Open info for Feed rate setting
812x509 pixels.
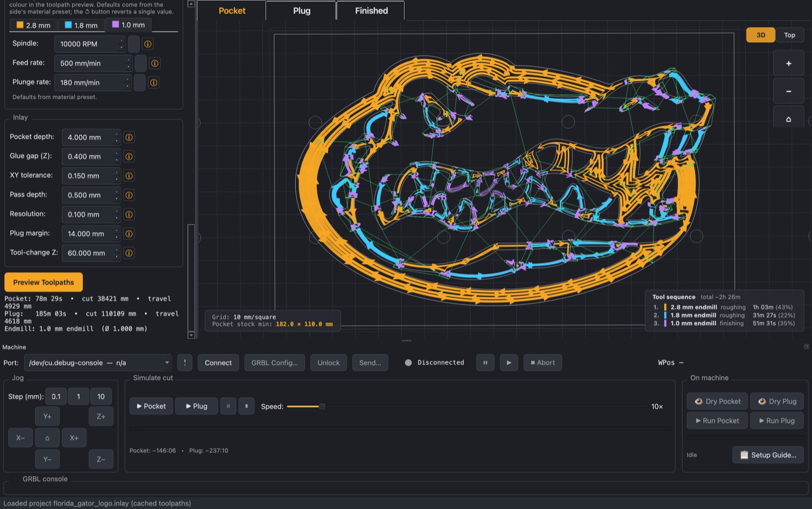coord(155,63)
